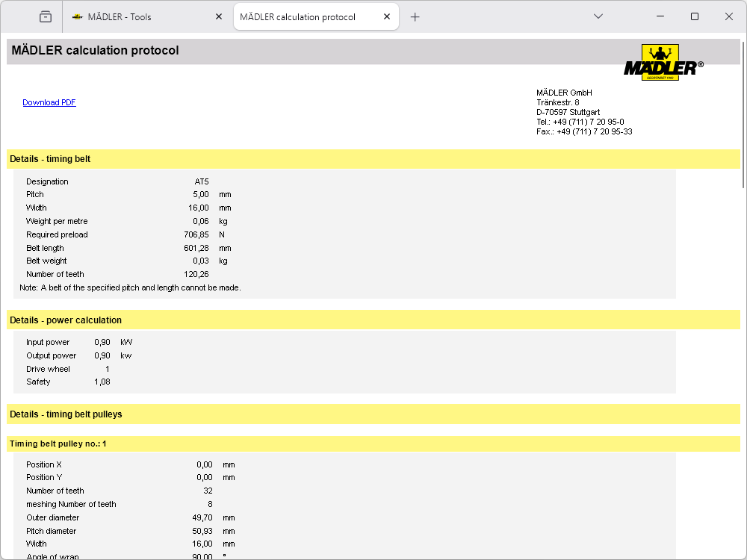This screenshot has width=747, height=560.
Task: Click the note about belt pitch and length
Action: (x=130, y=287)
